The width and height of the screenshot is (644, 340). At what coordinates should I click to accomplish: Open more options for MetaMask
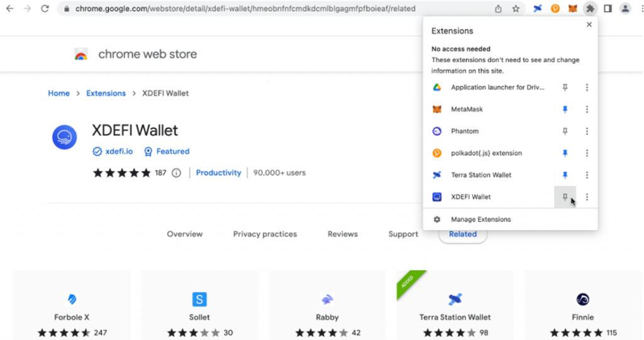point(587,110)
